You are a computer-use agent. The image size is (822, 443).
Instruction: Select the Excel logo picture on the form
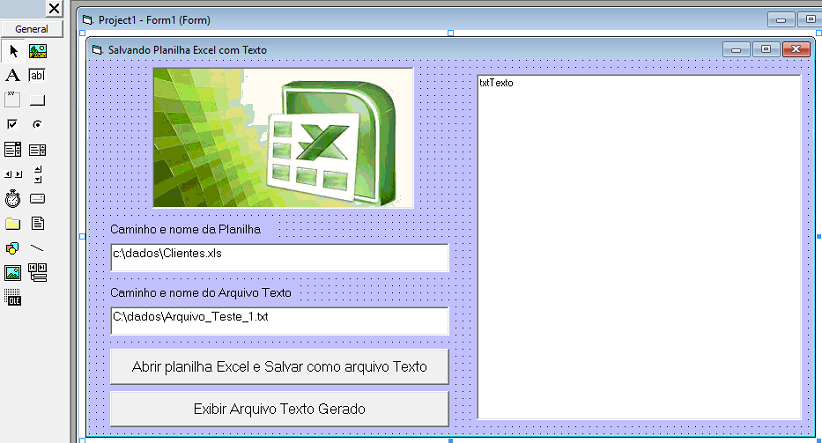point(283,138)
